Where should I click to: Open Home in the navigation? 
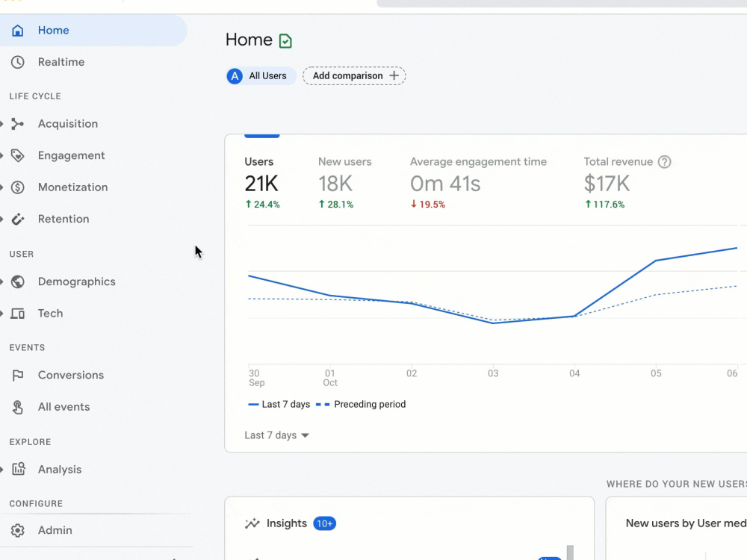pyautogui.click(x=93, y=31)
